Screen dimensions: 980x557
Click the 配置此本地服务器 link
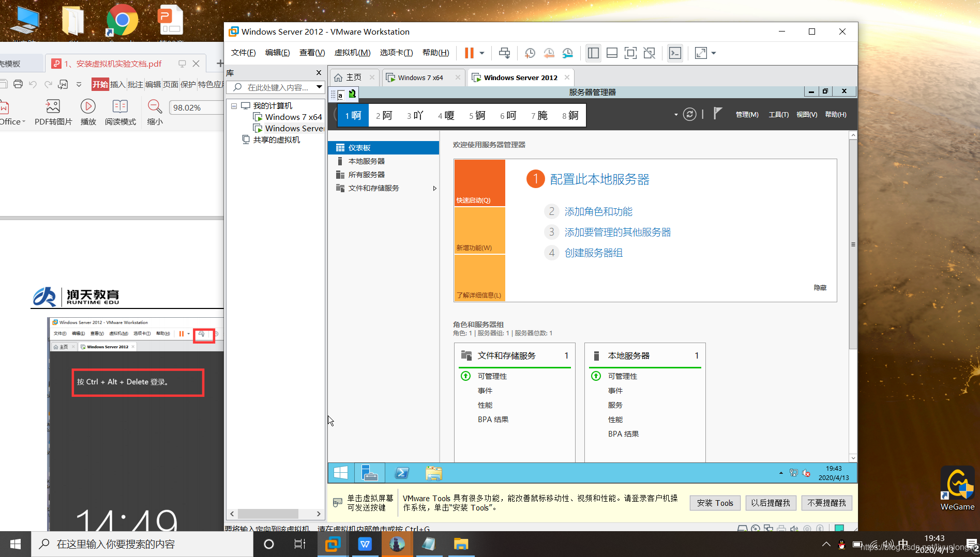tap(599, 179)
